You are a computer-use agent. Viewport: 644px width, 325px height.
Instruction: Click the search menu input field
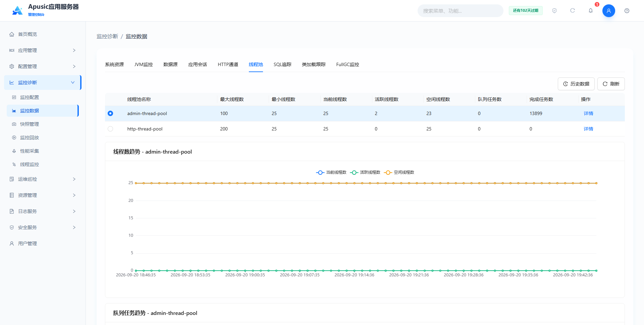pyautogui.click(x=460, y=11)
